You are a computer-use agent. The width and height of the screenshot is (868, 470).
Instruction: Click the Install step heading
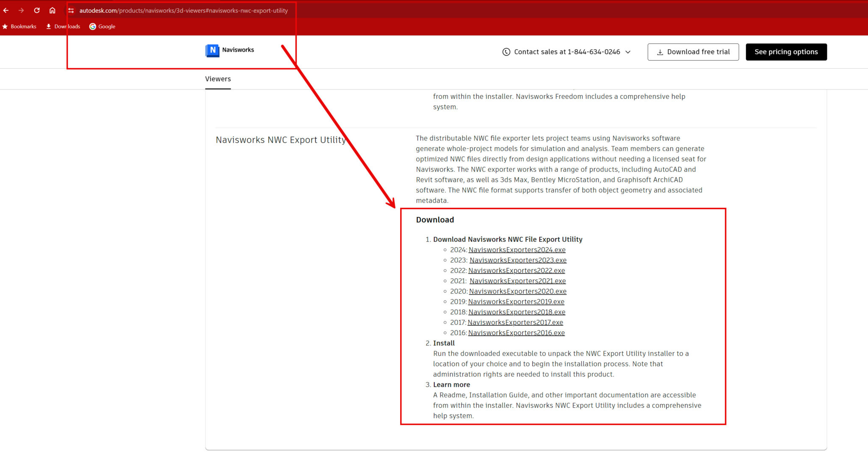[444, 343]
